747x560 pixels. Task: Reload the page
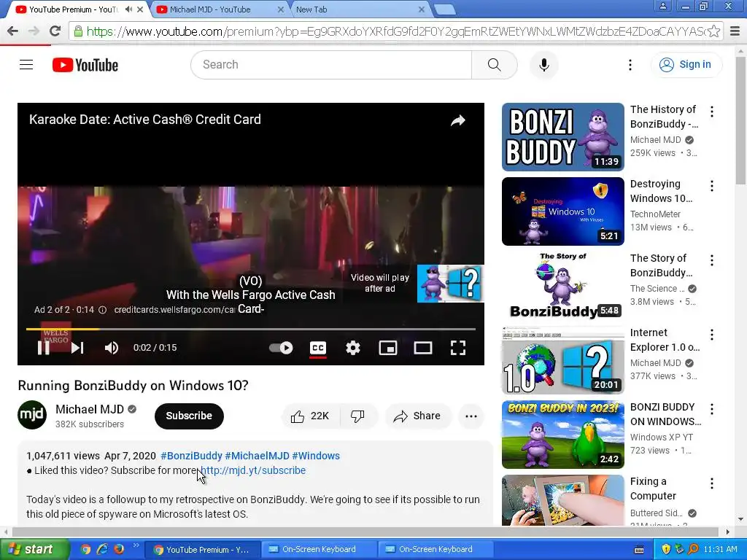(x=55, y=31)
